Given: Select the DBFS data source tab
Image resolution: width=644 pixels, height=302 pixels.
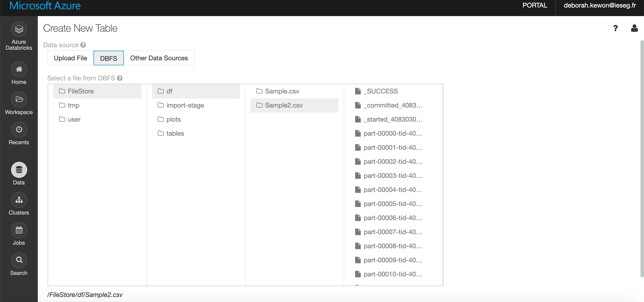Looking at the screenshot, I should (x=108, y=58).
